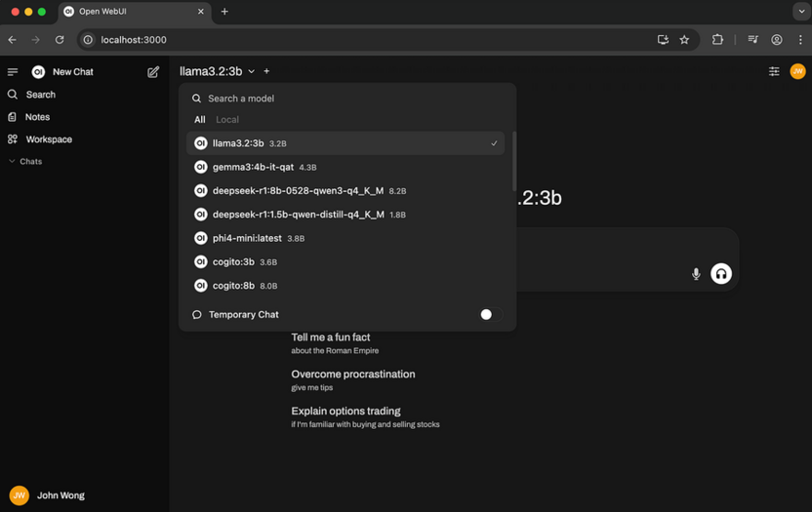The image size is (812, 512).
Task: Open browser media controls icon
Action: [x=753, y=39]
